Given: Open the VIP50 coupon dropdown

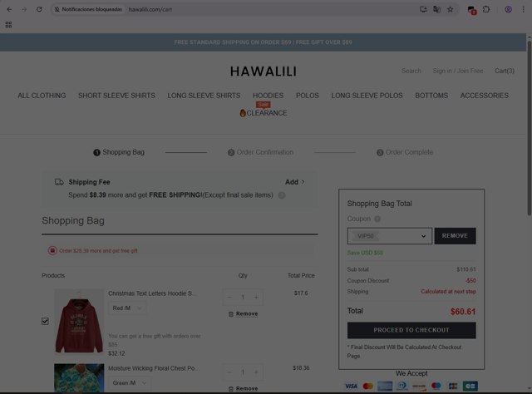Looking at the screenshot, I should click(390, 236).
